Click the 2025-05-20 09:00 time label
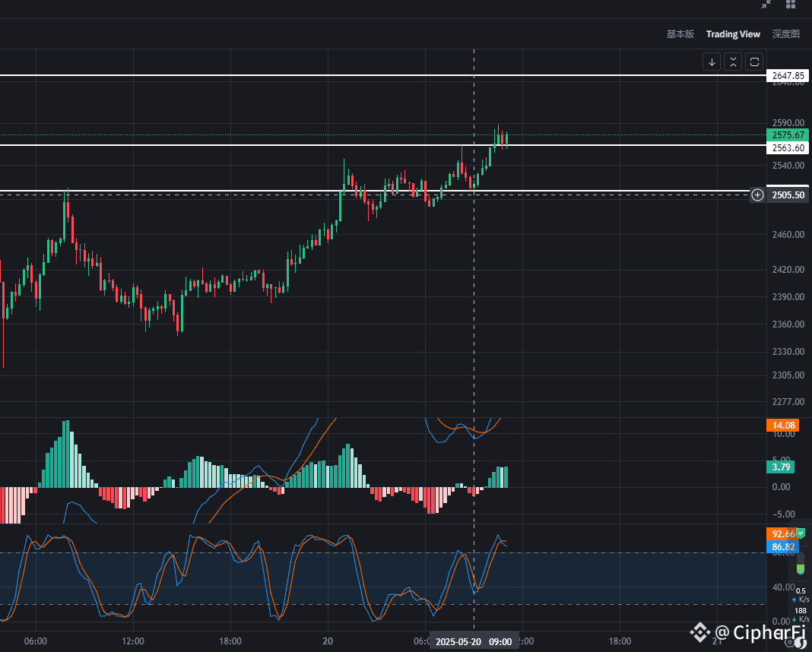Image resolution: width=812 pixels, height=652 pixels. pos(474,641)
